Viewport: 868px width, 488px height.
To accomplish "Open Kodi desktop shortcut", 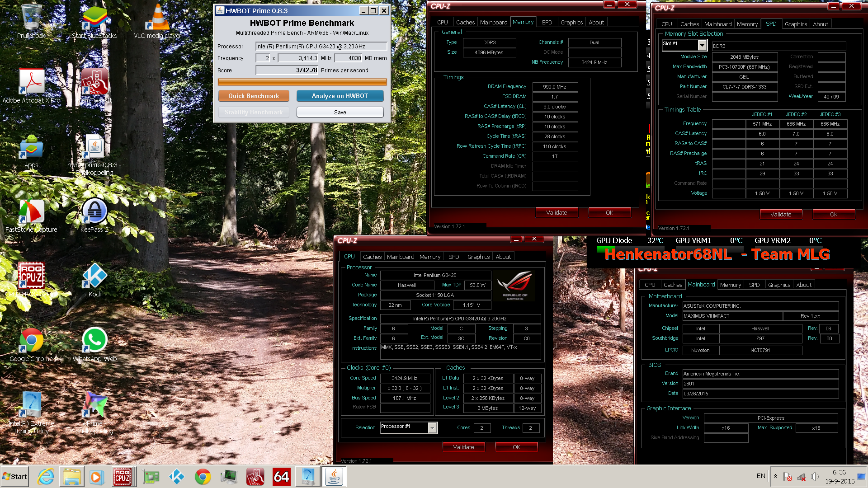I will 94,280.
